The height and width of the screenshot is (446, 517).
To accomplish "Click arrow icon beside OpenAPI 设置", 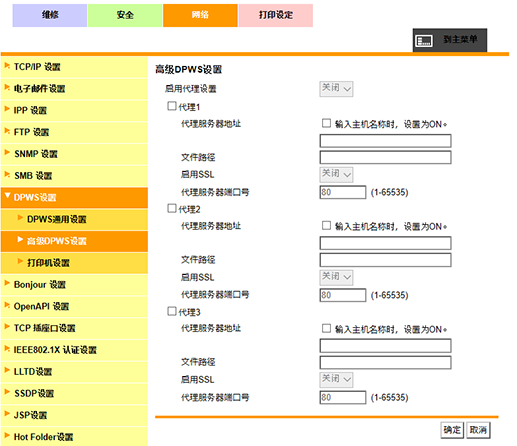I will [x=7, y=305].
